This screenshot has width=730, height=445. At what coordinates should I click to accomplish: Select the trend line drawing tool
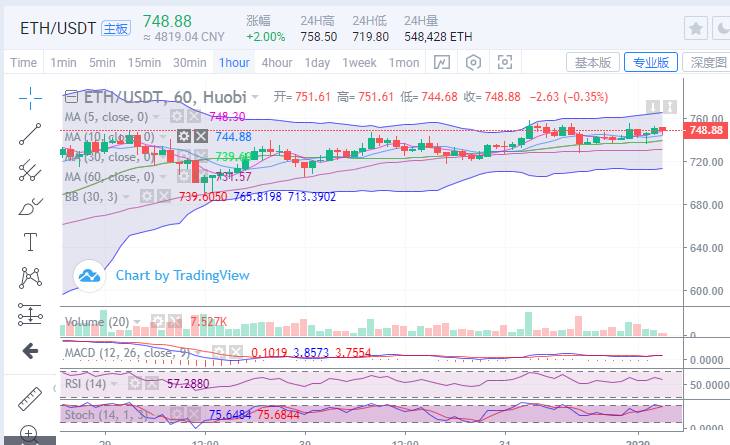click(30, 134)
